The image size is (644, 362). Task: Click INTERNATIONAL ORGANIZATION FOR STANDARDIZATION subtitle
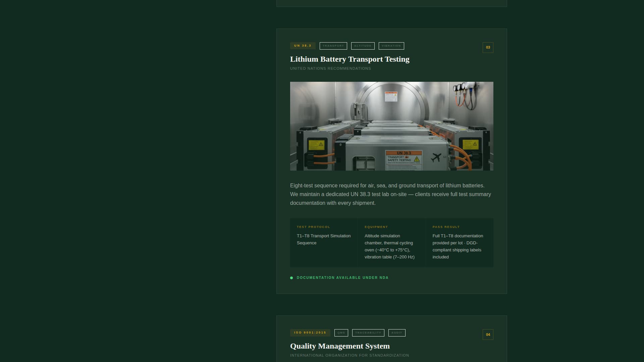[x=350, y=355]
